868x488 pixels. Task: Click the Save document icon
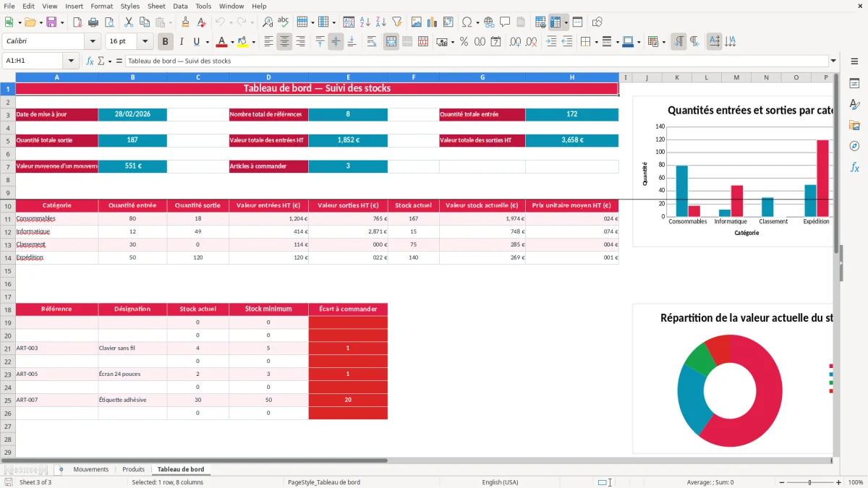51,22
